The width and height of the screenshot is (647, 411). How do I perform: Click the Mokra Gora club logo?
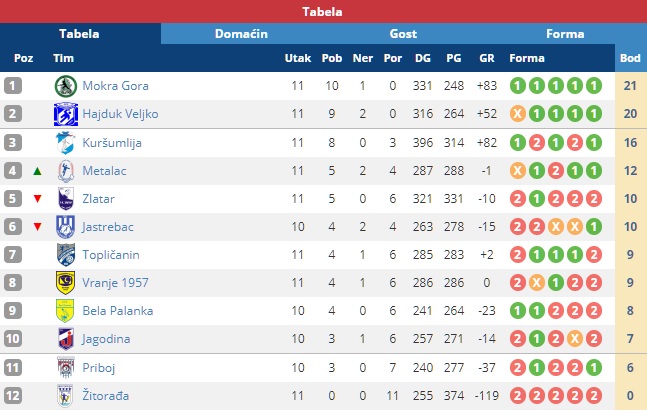pyautogui.click(x=66, y=86)
